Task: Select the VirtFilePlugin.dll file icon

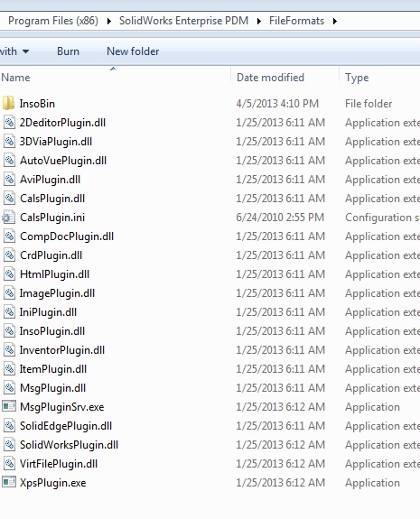Action: pos(9,463)
